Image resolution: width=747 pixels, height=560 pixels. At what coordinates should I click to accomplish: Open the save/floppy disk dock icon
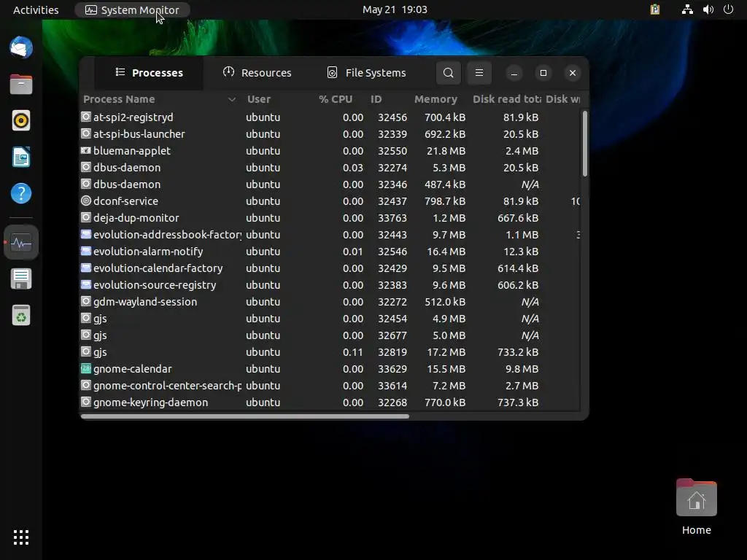(x=21, y=279)
